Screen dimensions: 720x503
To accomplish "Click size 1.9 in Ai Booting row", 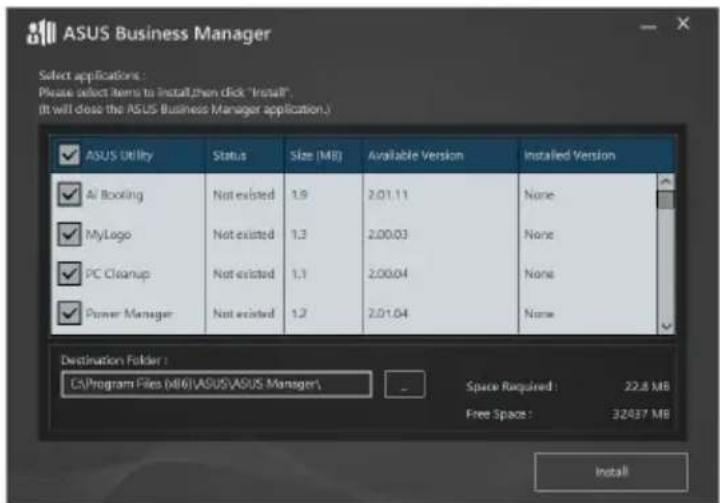I will (x=299, y=195).
